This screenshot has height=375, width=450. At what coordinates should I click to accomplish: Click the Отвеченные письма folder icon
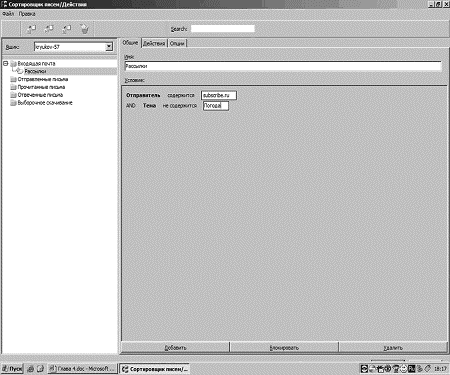tap(13, 95)
